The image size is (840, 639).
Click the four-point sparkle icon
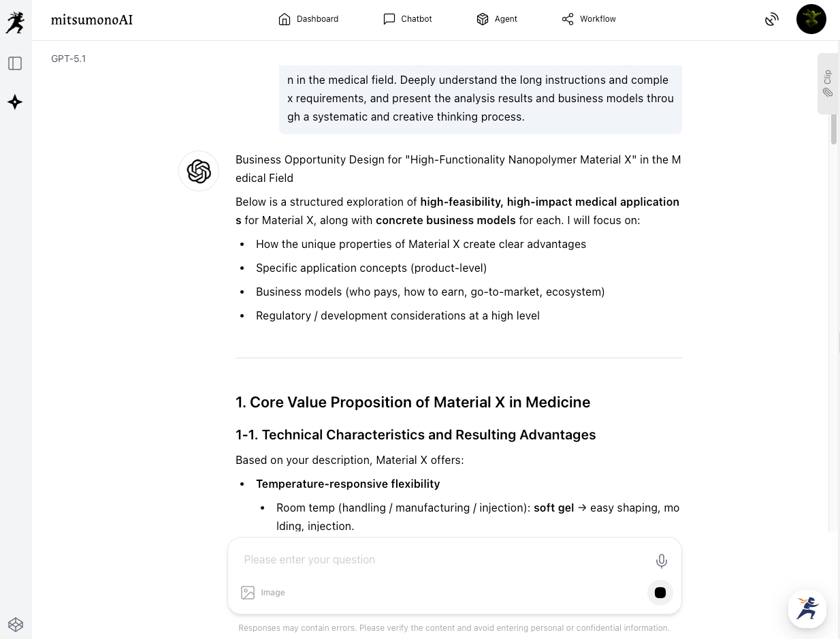pos(15,102)
